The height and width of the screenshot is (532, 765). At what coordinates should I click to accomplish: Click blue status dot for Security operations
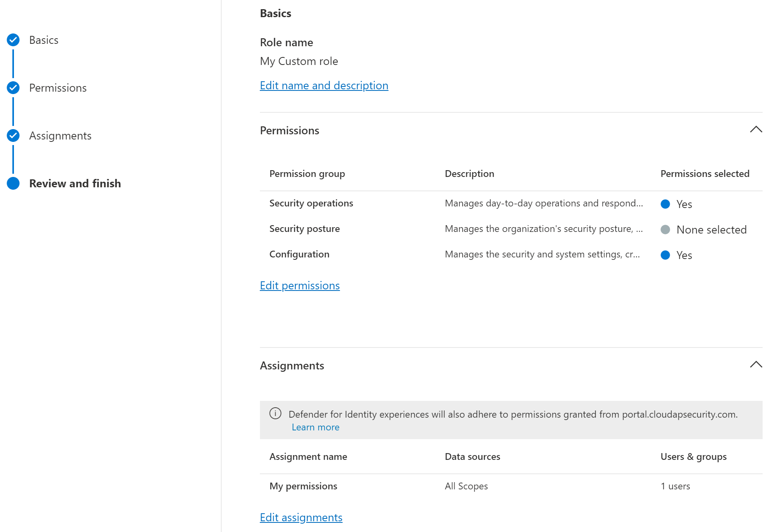click(665, 204)
